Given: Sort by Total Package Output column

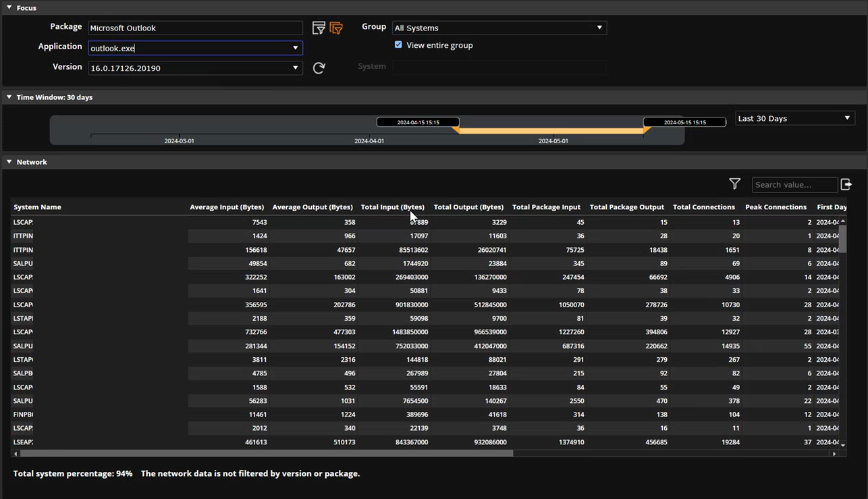Looking at the screenshot, I should (627, 207).
